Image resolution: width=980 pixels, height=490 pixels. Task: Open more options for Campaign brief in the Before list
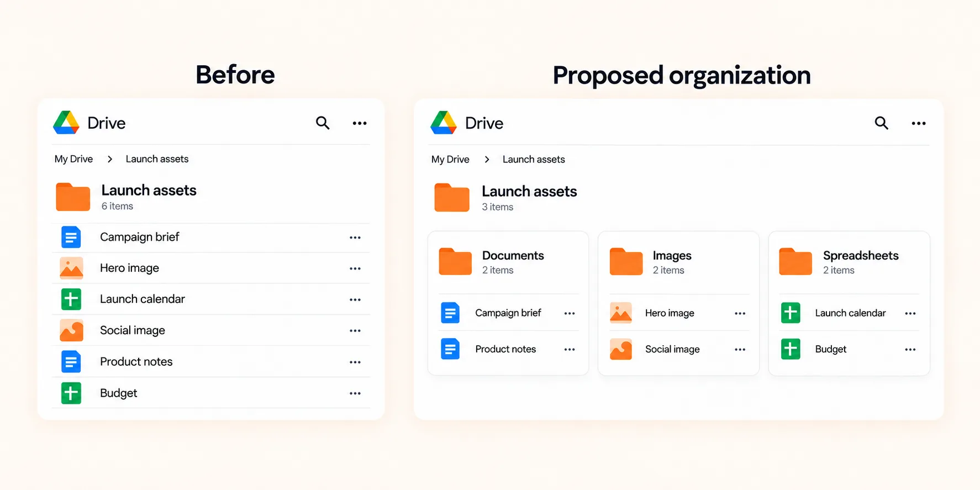355,238
